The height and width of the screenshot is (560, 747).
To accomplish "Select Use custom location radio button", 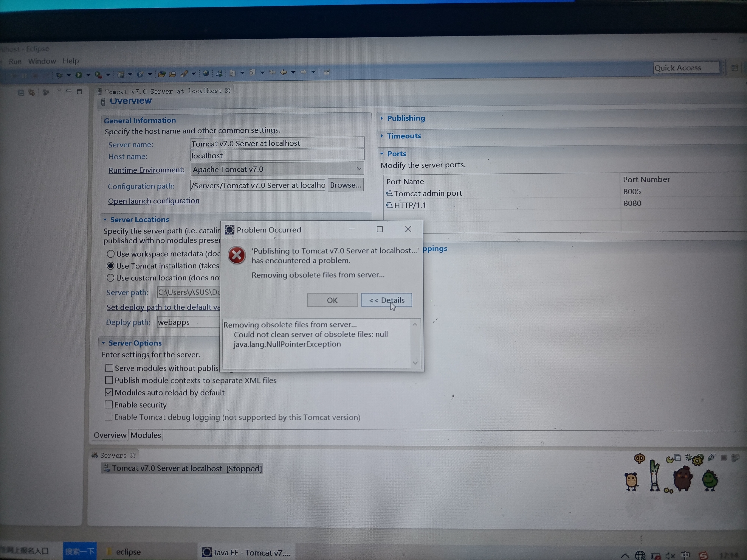I will [x=110, y=278].
